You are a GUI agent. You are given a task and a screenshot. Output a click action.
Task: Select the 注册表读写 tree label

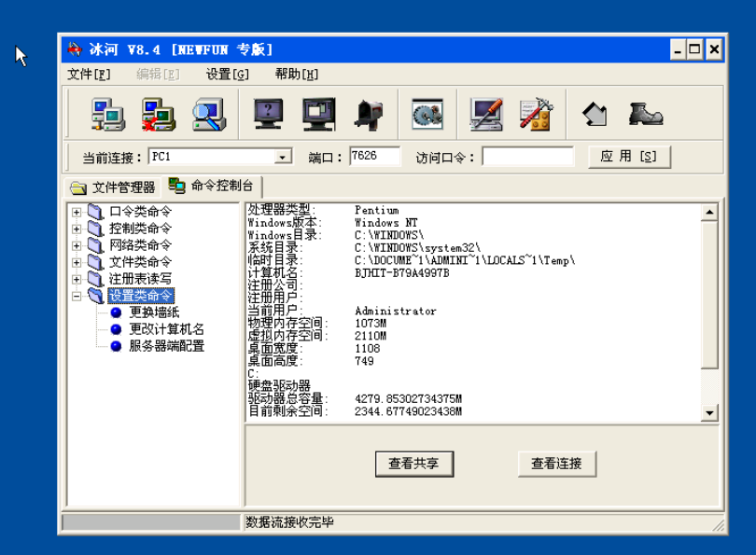140,279
